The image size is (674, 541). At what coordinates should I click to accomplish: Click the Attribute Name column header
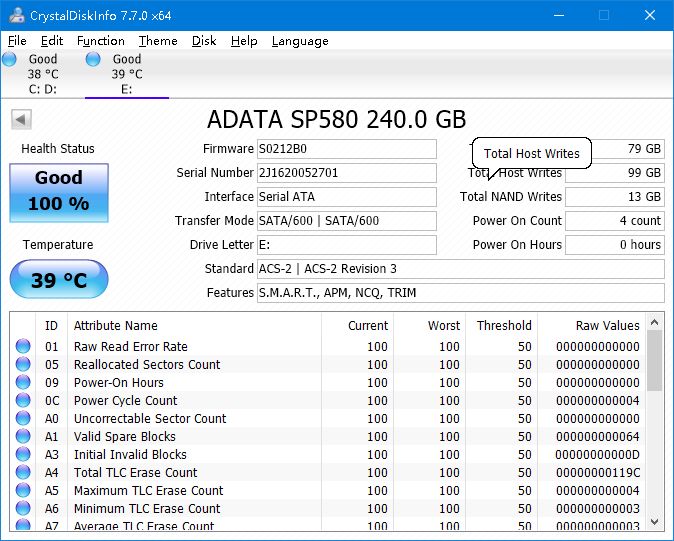click(x=194, y=326)
